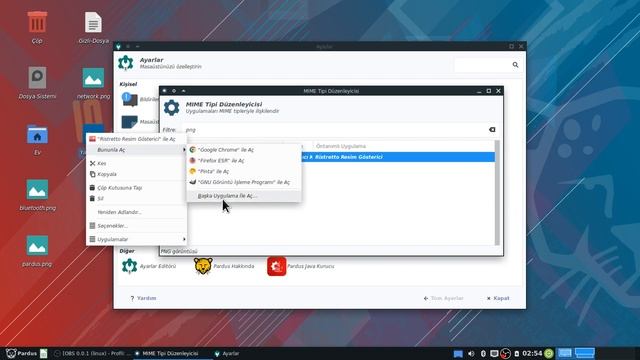The height and width of the screenshot is (360, 640).
Task: Click the OBS tray icon
Action: coord(505,353)
